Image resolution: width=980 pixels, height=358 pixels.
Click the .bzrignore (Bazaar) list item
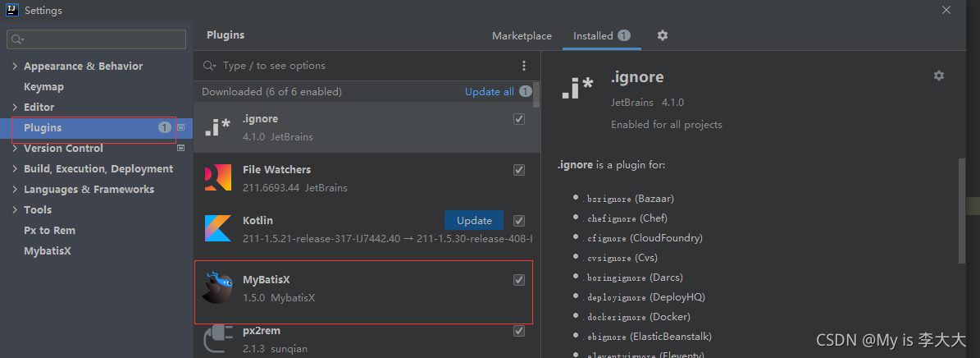click(x=630, y=199)
